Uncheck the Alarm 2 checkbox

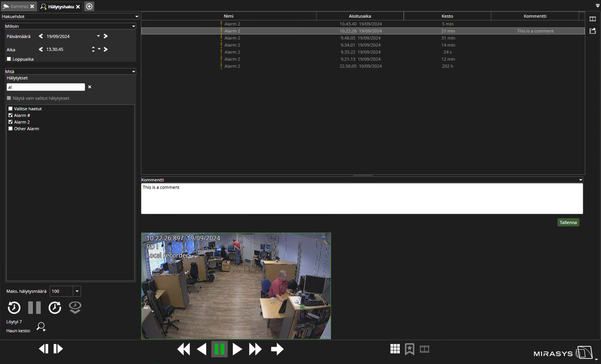[x=11, y=122]
